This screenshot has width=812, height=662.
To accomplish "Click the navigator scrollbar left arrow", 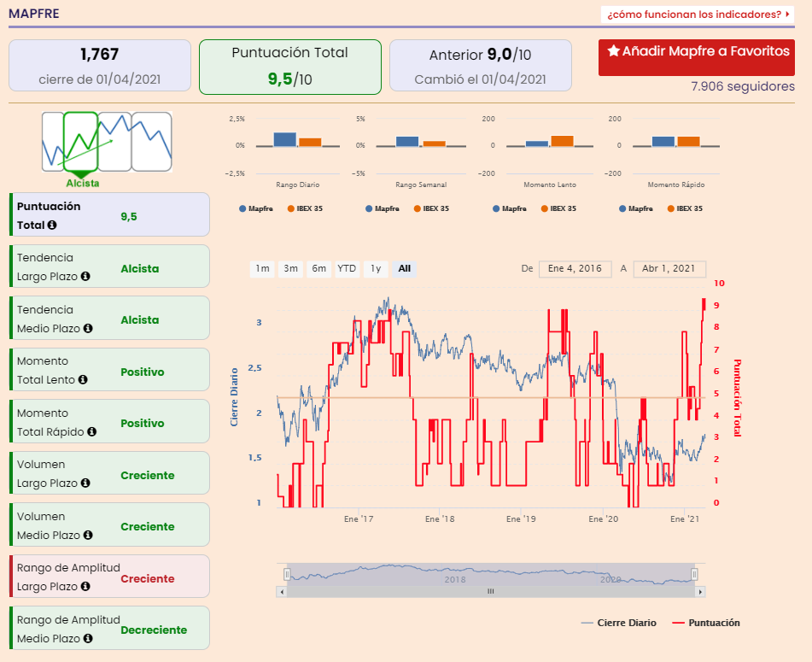I will click(x=282, y=592).
